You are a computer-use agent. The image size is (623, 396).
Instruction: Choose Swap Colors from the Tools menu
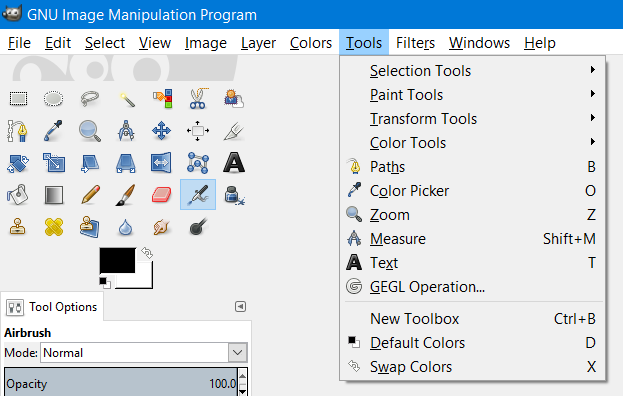pyautogui.click(x=472, y=367)
